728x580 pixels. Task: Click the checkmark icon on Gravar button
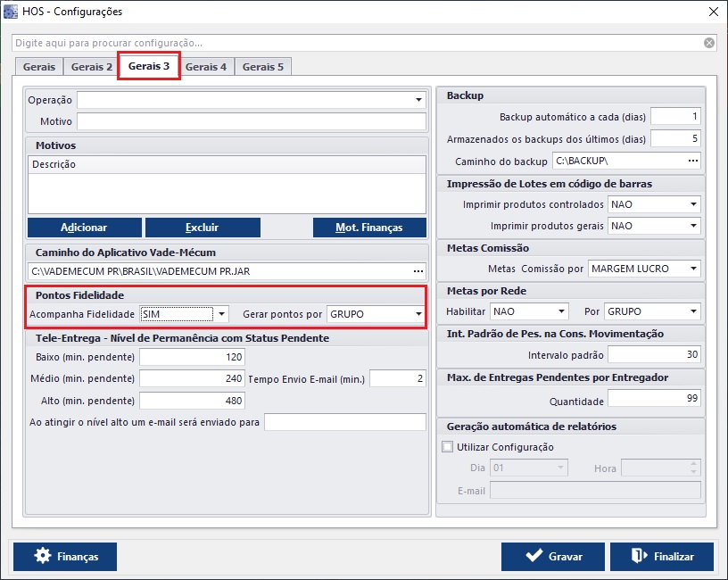coord(534,556)
